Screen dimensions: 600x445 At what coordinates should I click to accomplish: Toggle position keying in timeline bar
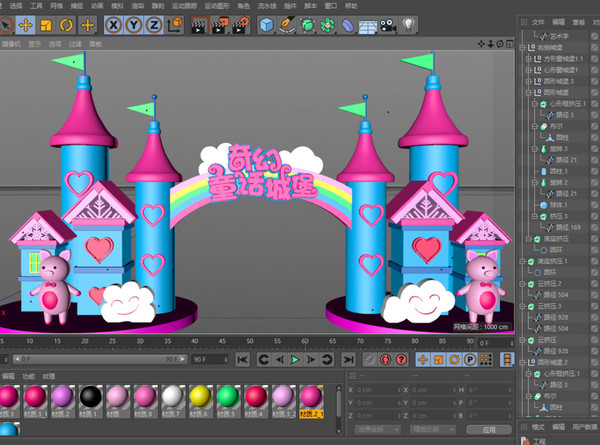pos(423,360)
